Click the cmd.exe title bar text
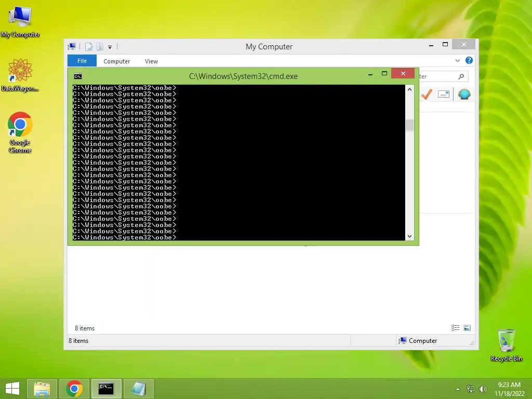Viewport: 532px width, 399px height. coord(243,76)
